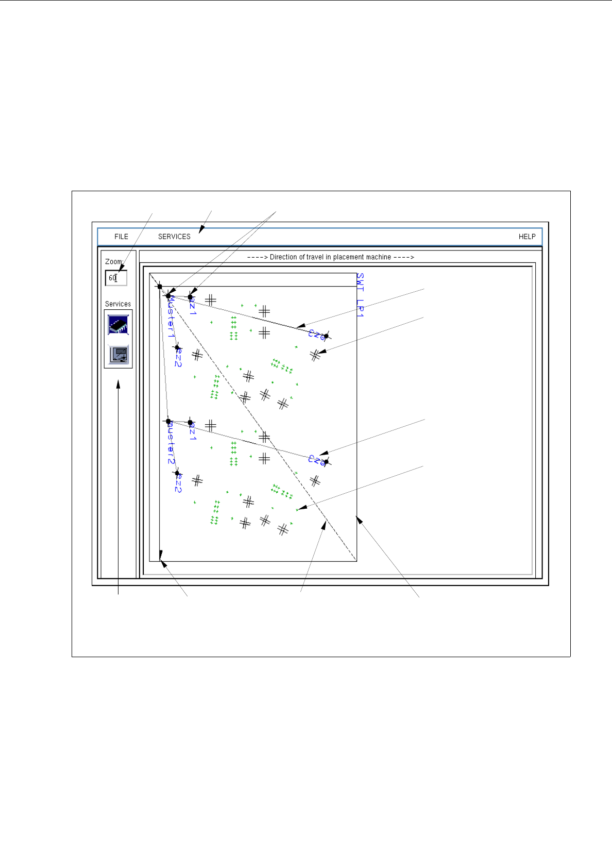Open the HELP menu
Viewport: 612px width, 868px height.
[x=527, y=237]
